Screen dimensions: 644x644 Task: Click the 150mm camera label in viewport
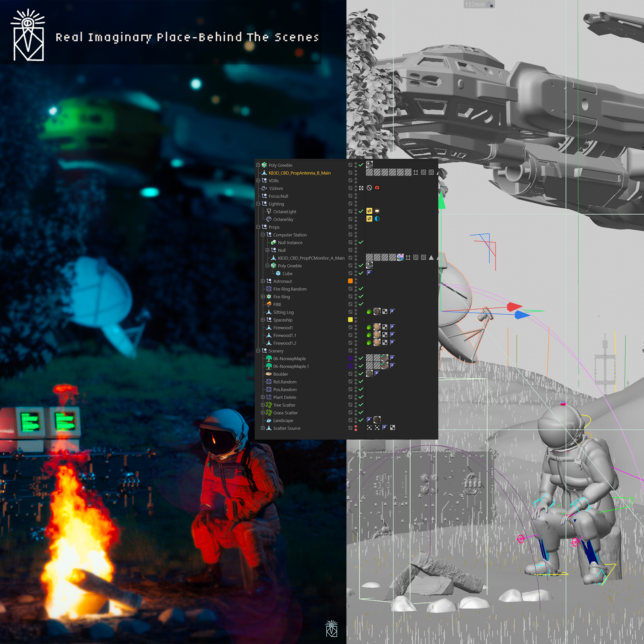[x=479, y=4]
